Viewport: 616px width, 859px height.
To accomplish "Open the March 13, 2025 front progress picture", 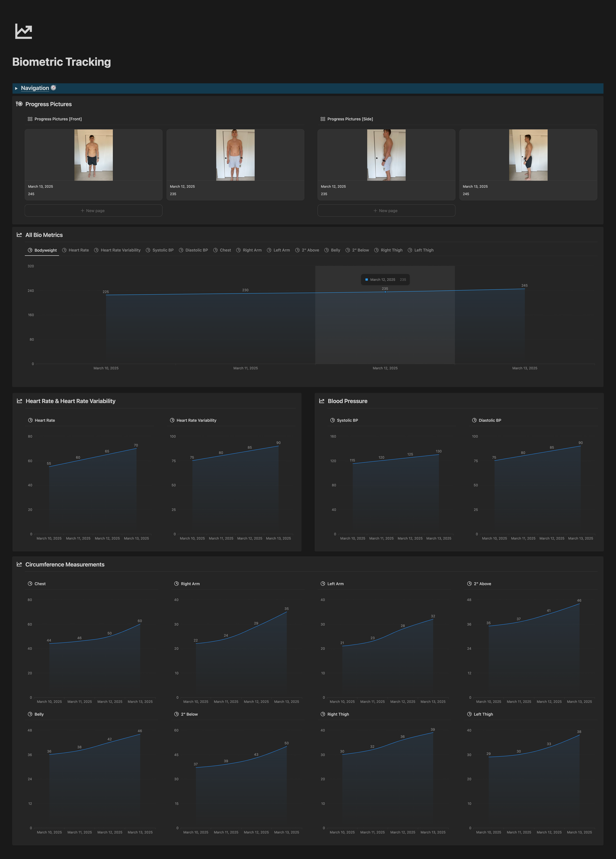I will pyautogui.click(x=94, y=155).
